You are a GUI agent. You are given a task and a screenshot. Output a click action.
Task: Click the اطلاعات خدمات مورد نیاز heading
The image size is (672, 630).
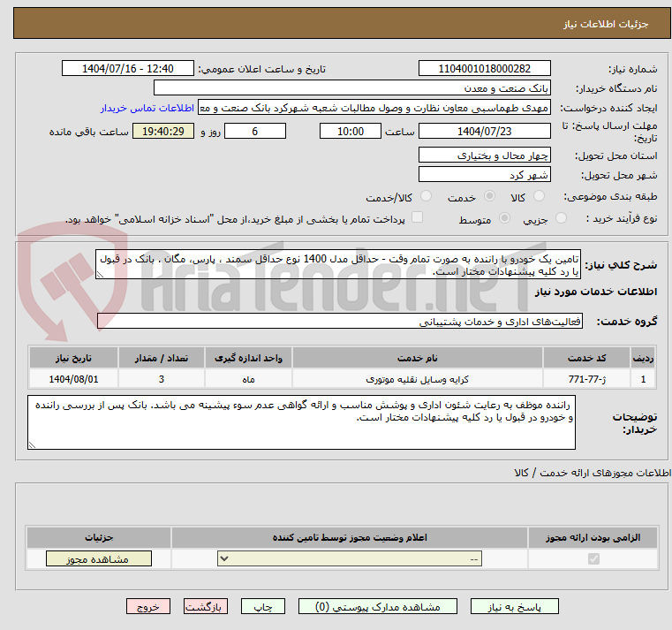coord(595,292)
